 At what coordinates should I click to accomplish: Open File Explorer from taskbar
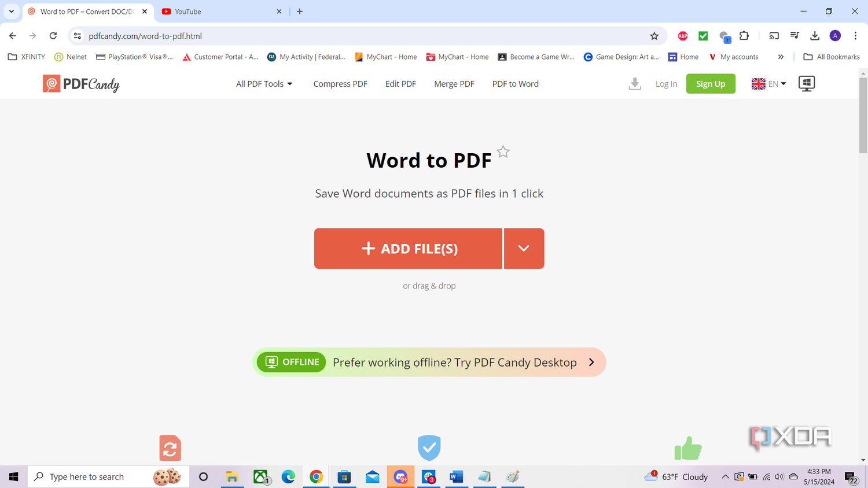[x=232, y=476]
